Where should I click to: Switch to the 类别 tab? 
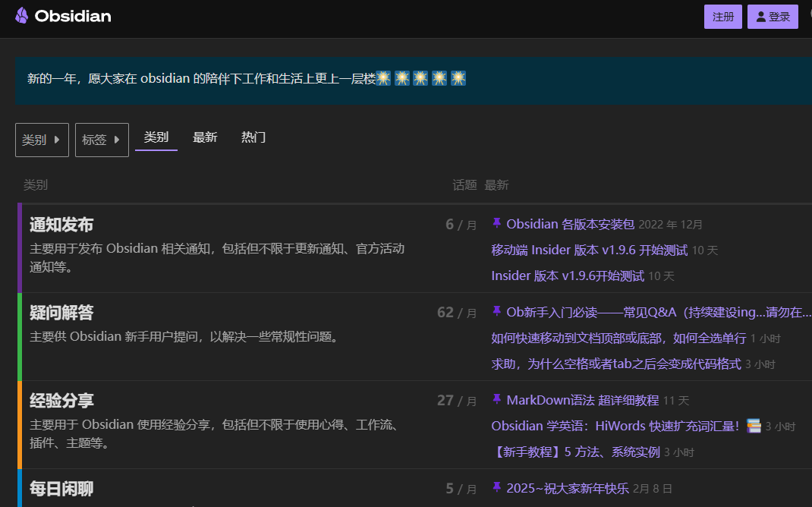[156, 137]
